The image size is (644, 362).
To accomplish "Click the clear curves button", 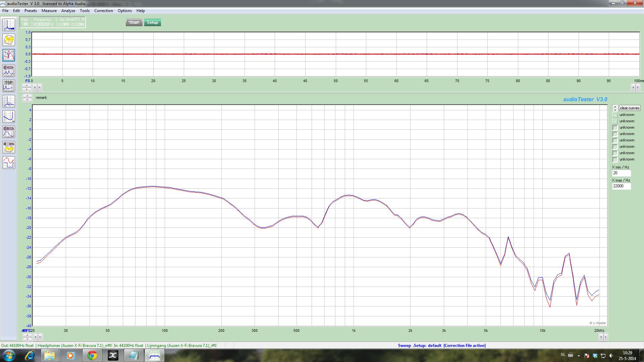I will pyautogui.click(x=630, y=108).
